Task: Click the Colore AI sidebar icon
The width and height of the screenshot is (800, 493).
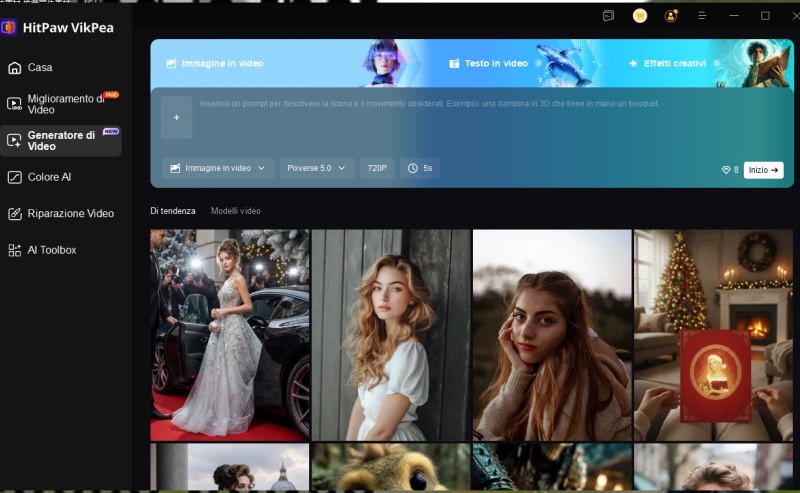Action: (14, 177)
